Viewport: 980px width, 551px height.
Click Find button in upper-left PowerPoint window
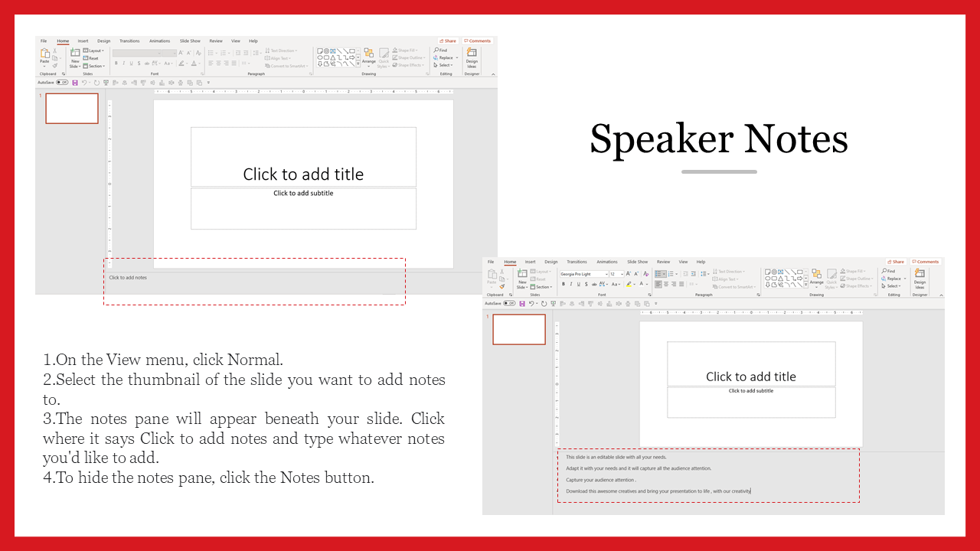[x=442, y=51]
